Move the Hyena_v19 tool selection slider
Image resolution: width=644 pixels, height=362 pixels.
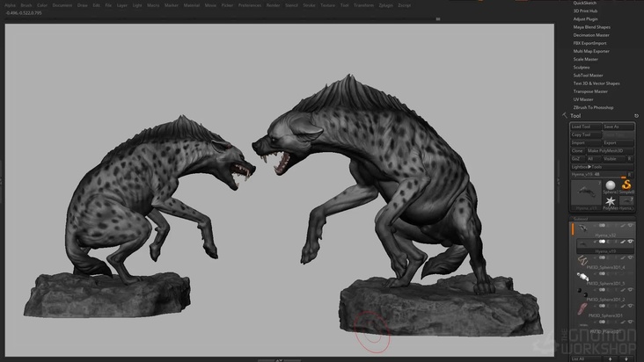598,175
